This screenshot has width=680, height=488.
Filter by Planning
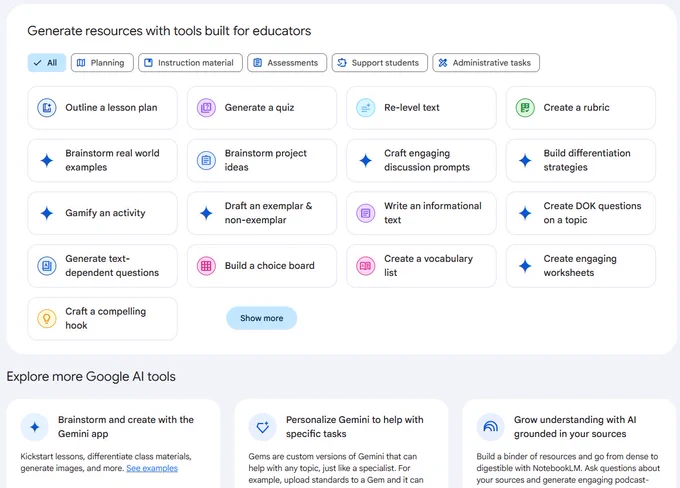click(x=102, y=63)
